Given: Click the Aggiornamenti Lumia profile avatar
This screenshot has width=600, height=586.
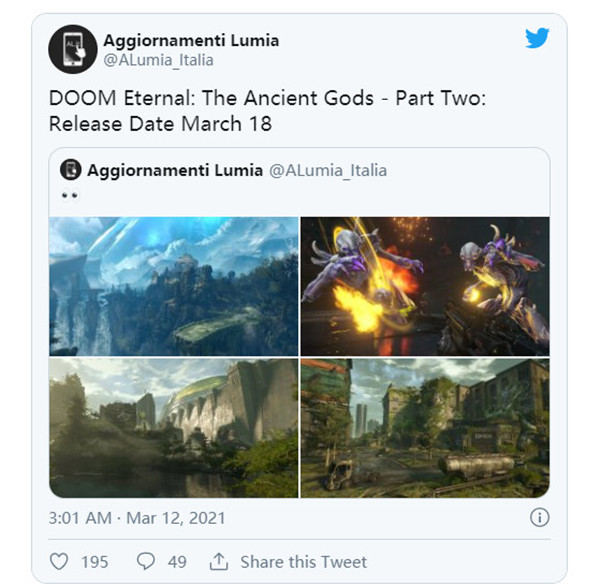Looking at the screenshot, I should point(73,49).
